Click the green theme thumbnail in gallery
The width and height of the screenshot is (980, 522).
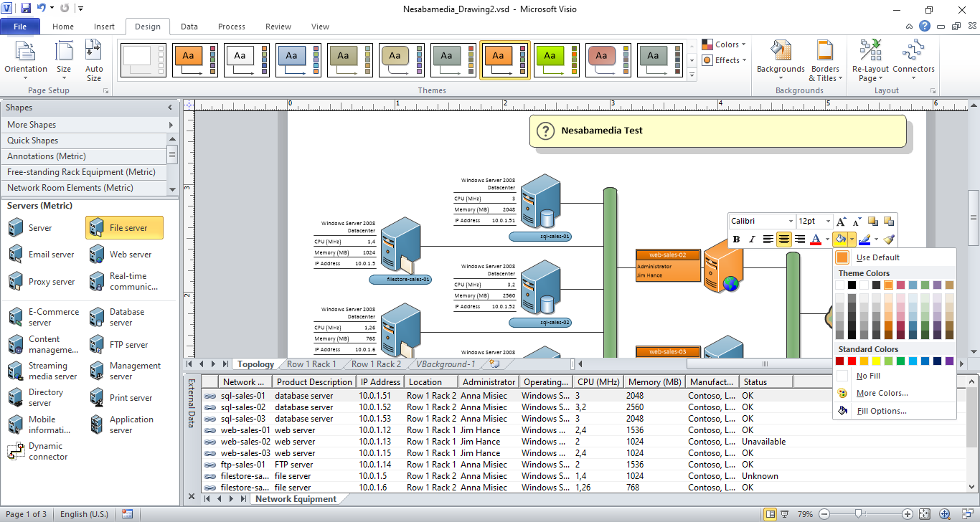[555, 60]
